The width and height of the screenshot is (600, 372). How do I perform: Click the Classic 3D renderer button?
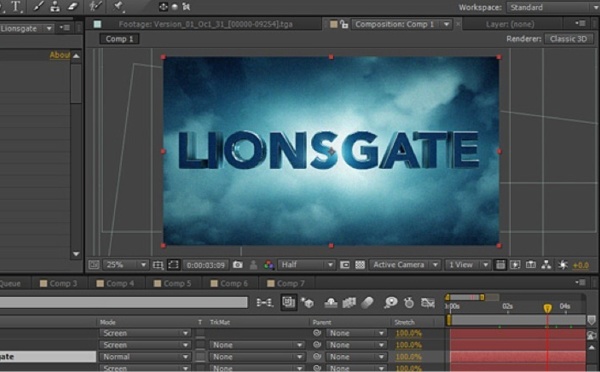click(x=568, y=39)
